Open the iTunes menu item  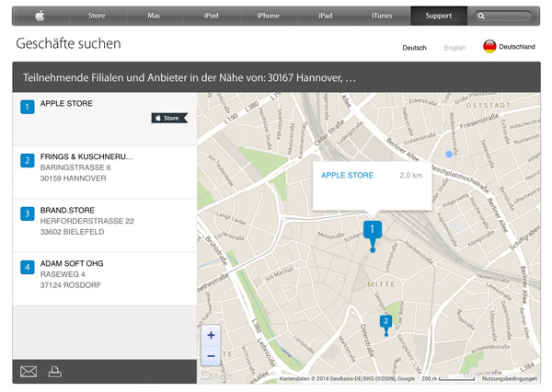point(382,16)
